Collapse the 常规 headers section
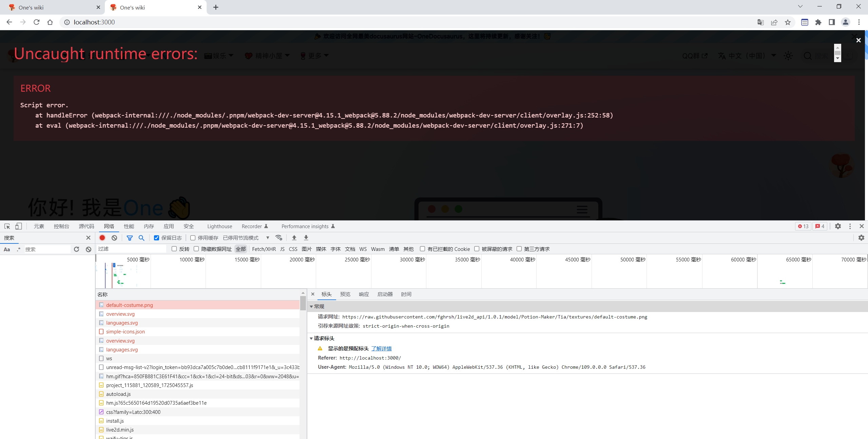Screen dimensions: 868x439 pos(311,306)
